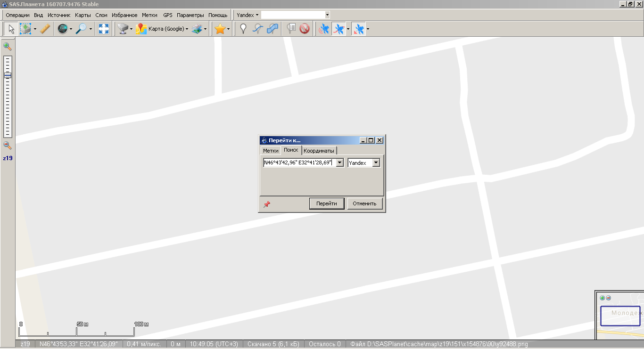Click the Перейти button
644x349 pixels.
(326, 203)
